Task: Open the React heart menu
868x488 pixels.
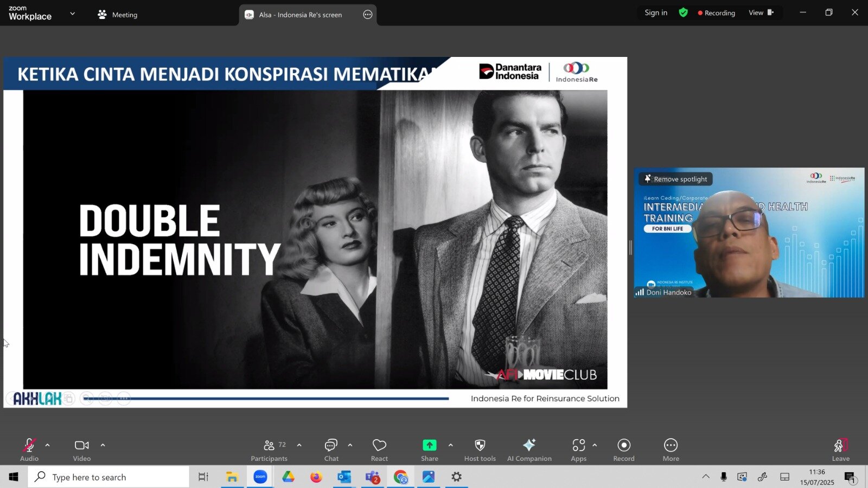Action: tap(379, 450)
